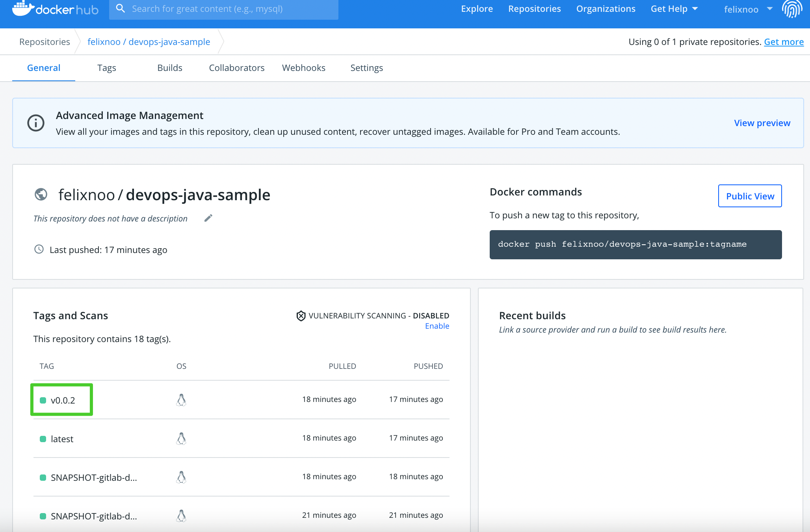
Task: Open the felixnoo account dropdown
Action: [x=748, y=9]
